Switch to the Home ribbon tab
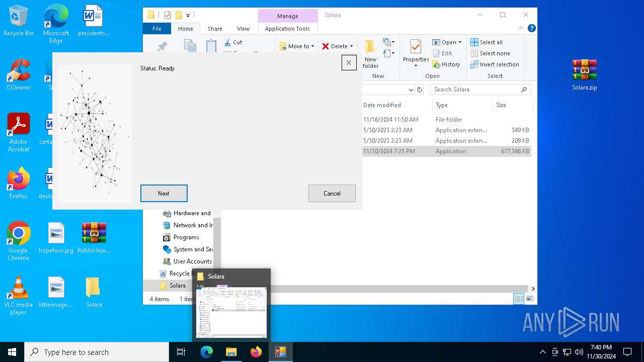 185,29
